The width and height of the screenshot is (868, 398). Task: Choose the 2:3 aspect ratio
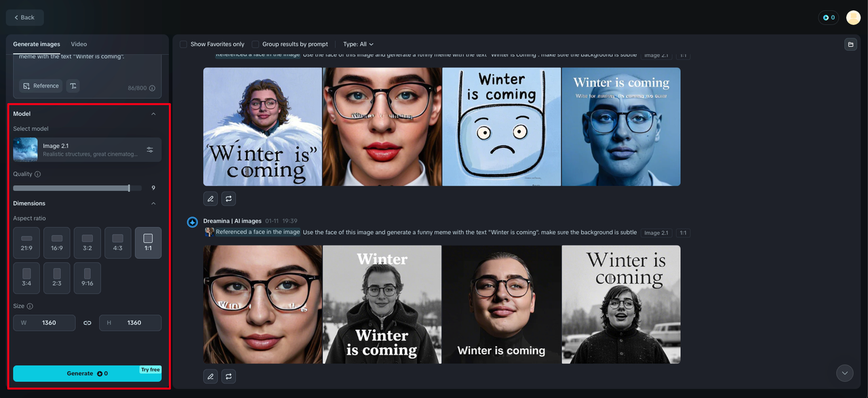(x=57, y=278)
